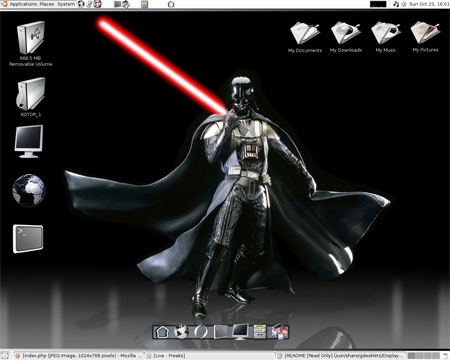
Task: Open the Places menu
Action: [x=47, y=4]
